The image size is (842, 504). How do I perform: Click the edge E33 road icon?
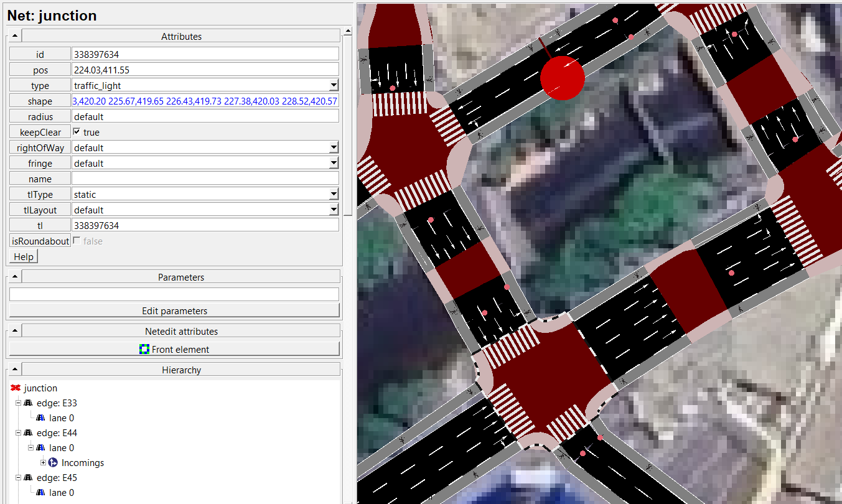click(28, 403)
